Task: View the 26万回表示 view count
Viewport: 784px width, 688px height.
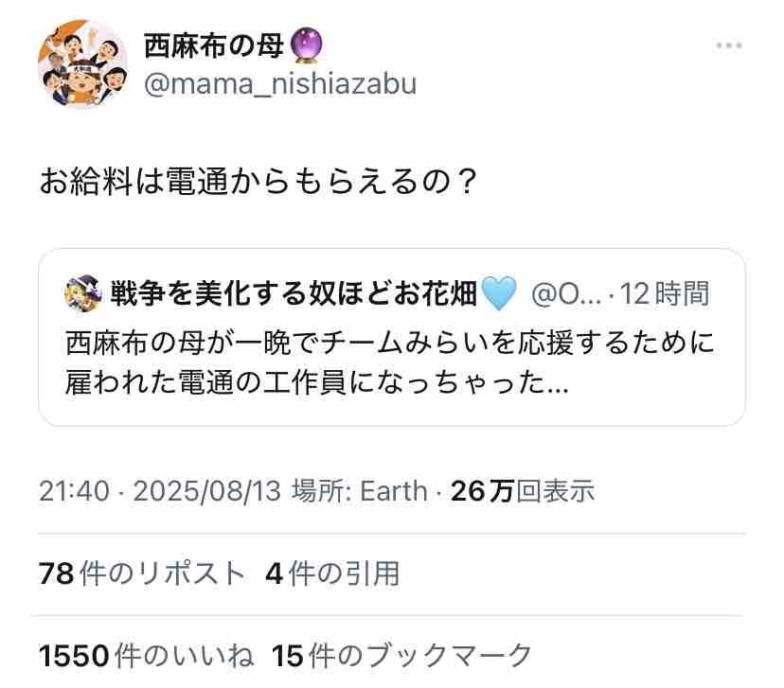Action: [522, 490]
